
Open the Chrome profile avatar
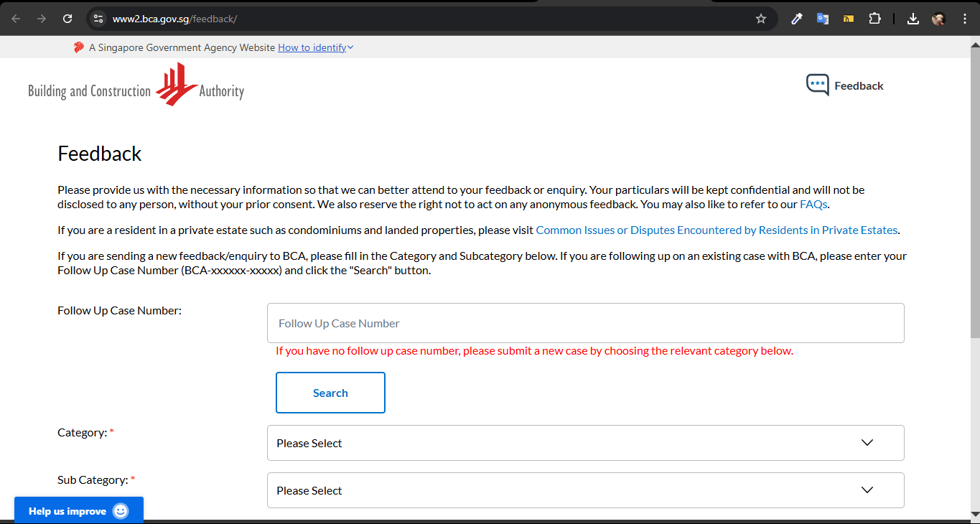938,19
